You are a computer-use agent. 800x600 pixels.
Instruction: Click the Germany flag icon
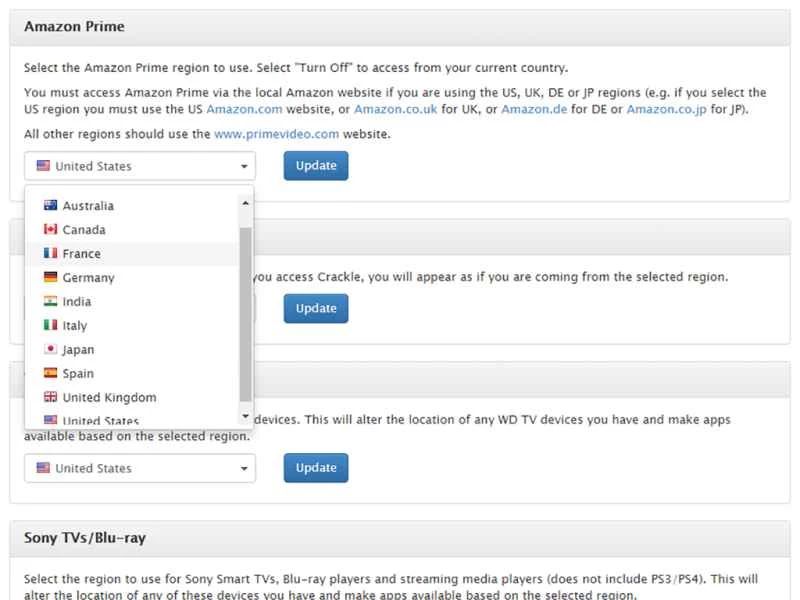coord(50,278)
